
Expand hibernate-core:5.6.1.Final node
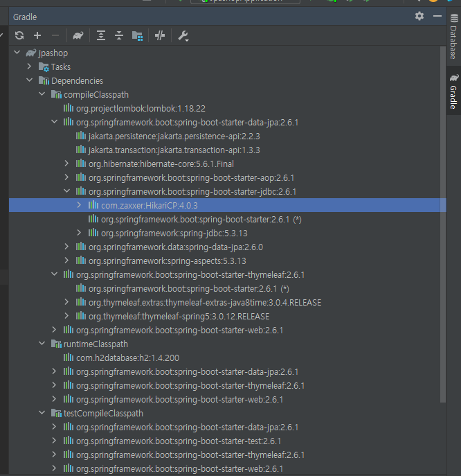(x=66, y=164)
